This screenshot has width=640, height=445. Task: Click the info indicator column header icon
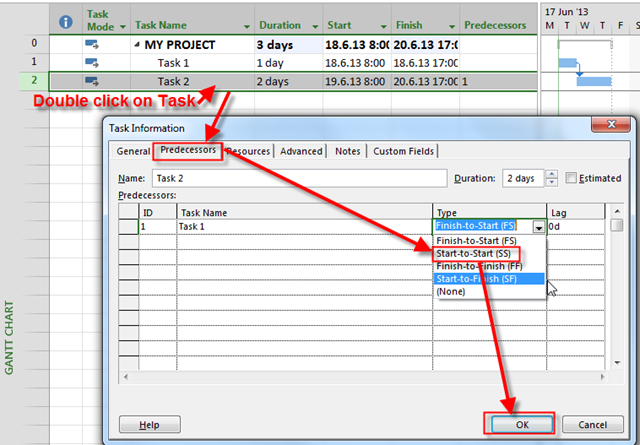[x=66, y=21]
